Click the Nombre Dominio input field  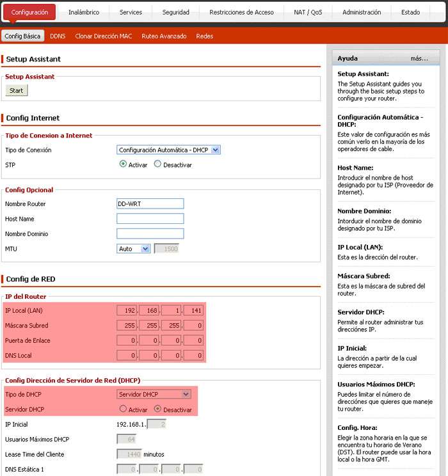150,234
